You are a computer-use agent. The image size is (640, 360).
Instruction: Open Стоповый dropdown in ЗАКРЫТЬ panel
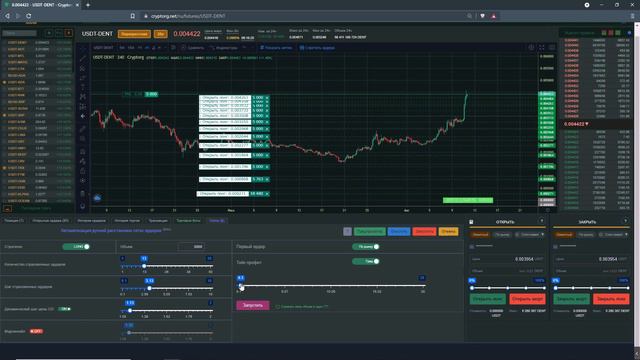(613, 235)
